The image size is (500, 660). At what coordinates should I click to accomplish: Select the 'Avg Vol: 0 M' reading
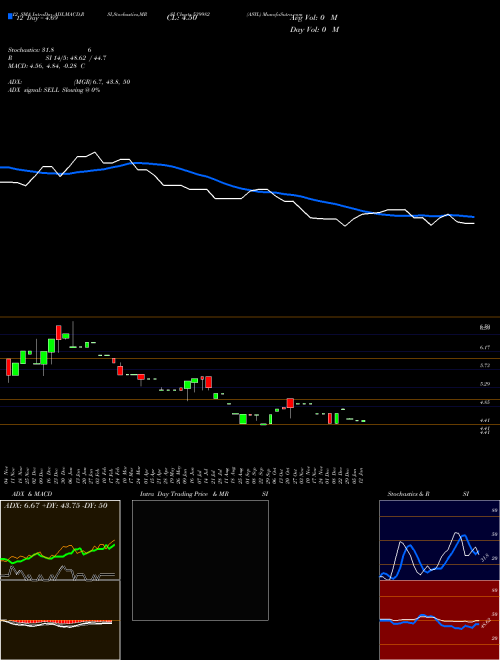pyautogui.click(x=314, y=18)
